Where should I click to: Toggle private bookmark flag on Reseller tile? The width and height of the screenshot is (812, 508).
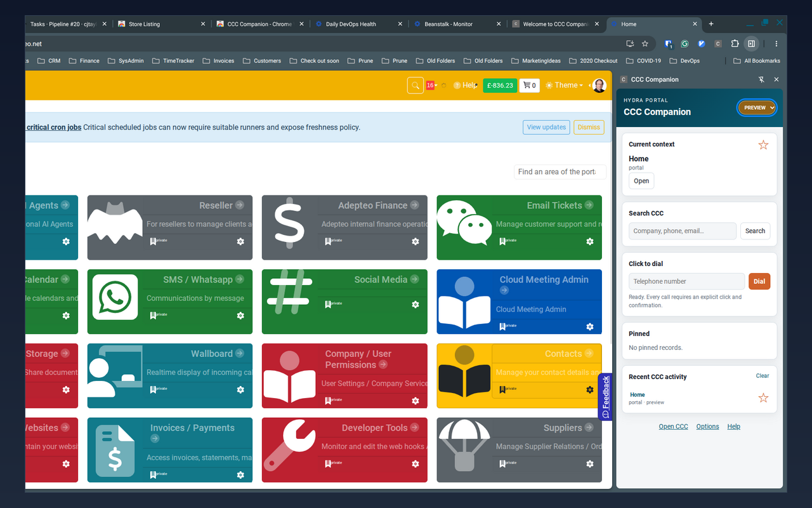pos(153,241)
